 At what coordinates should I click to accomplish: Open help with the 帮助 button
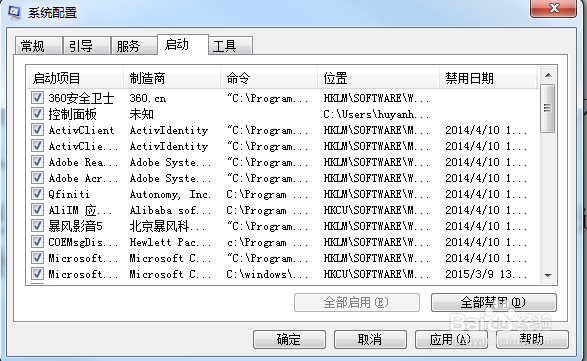[x=532, y=339]
